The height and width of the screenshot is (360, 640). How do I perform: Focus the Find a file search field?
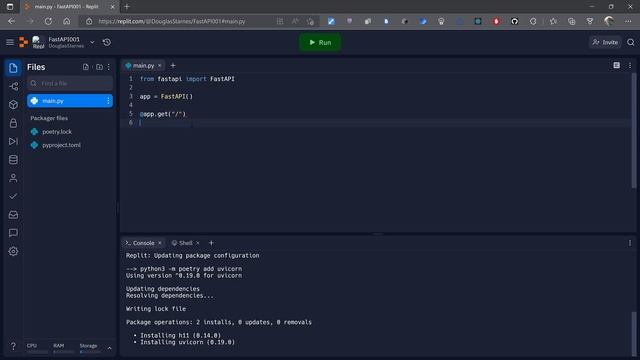tap(70, 83)
